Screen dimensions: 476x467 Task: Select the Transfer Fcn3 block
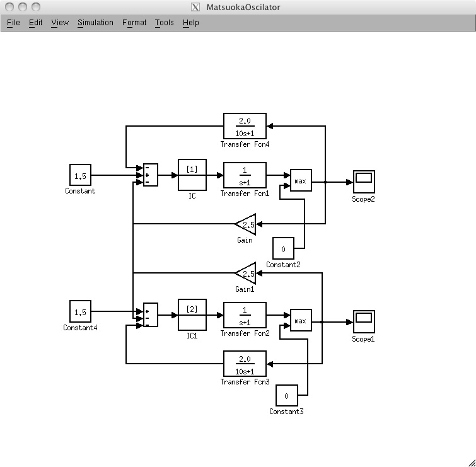pos(245,364)
